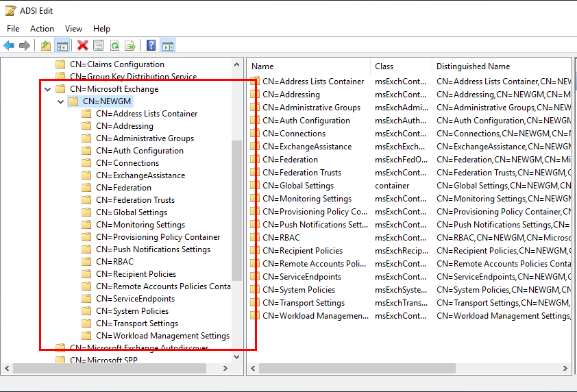Select CN=Microsoft SPP tree node
The image size is (577, 392).
point(103,360)
